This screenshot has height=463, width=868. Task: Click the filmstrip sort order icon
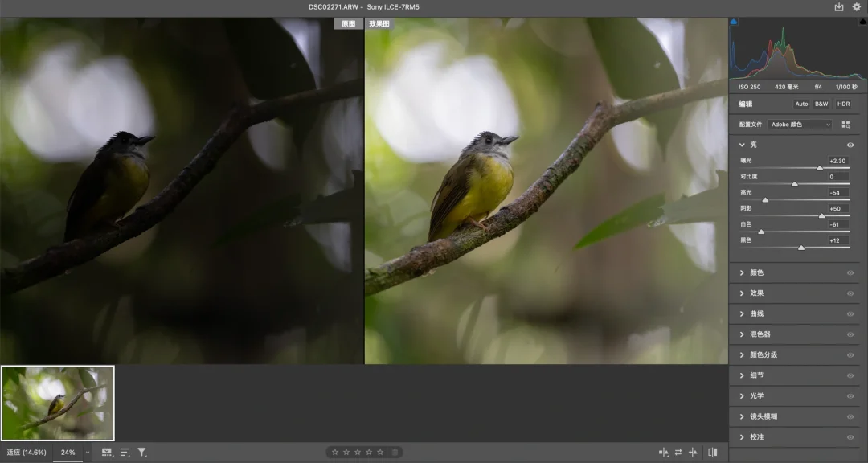tap(125, 453)
